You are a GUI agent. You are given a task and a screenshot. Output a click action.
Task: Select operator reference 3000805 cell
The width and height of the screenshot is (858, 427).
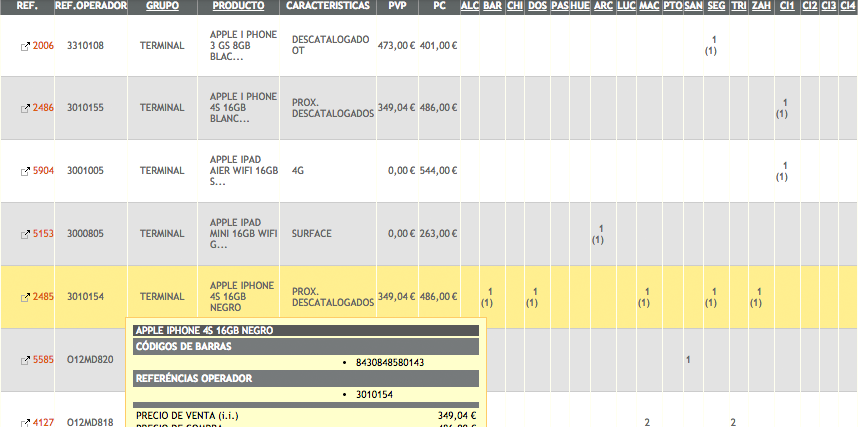pyautogui.click(x=85, y=234)
